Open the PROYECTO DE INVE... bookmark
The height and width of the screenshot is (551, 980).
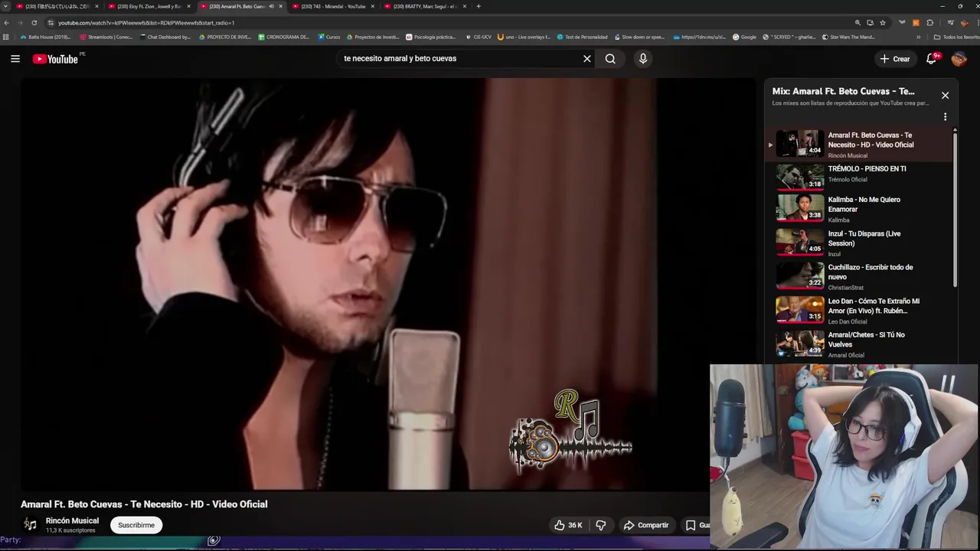(x=225, y=37)
